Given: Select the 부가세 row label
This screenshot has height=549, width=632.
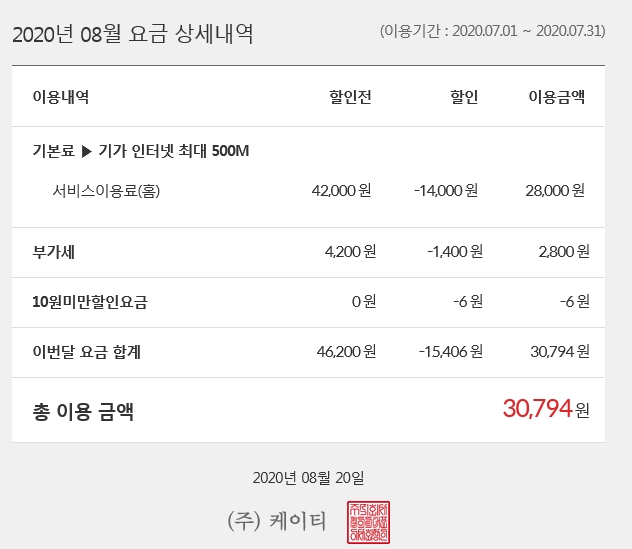Looking at the screenshot, I should coord(54,251).
